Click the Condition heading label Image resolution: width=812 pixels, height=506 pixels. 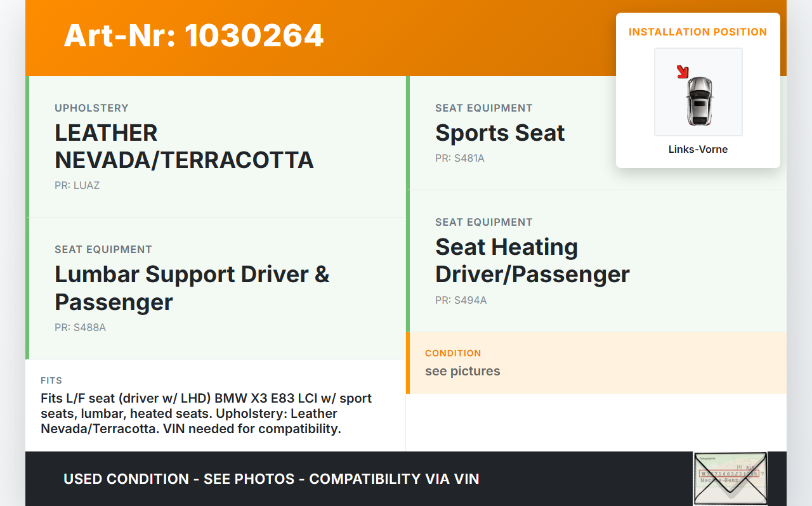[453, 353]
